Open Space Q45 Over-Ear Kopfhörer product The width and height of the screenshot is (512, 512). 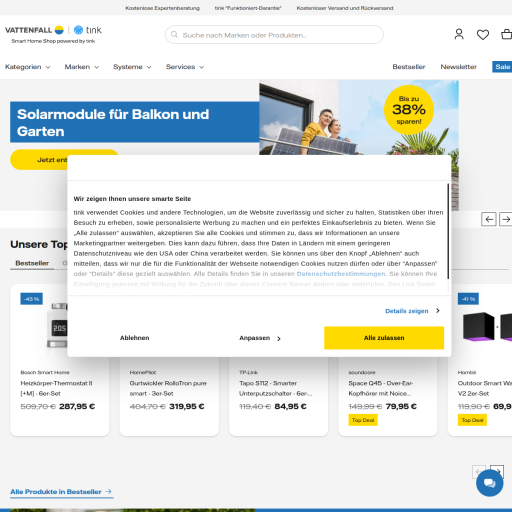point(381,388)
